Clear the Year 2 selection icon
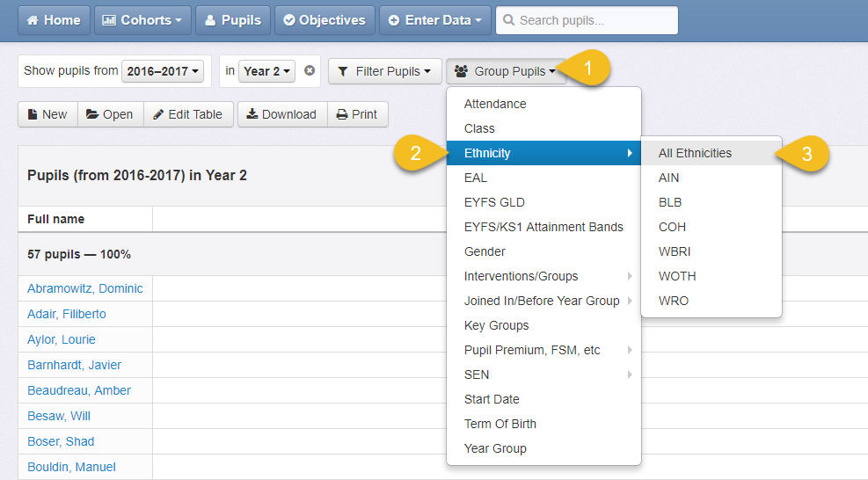Viewport: 868px width, 480px height. 310,70
